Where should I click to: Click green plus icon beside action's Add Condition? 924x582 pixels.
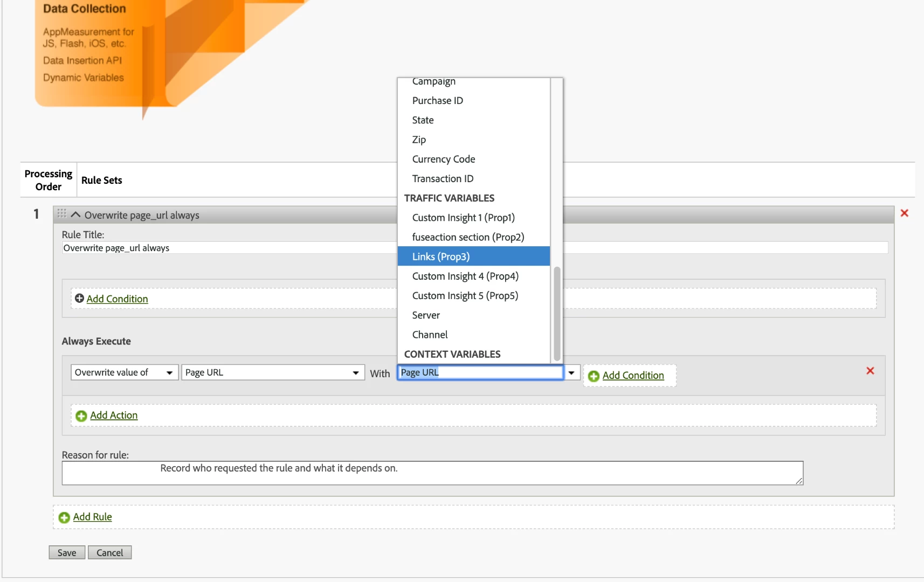point(594,376)
